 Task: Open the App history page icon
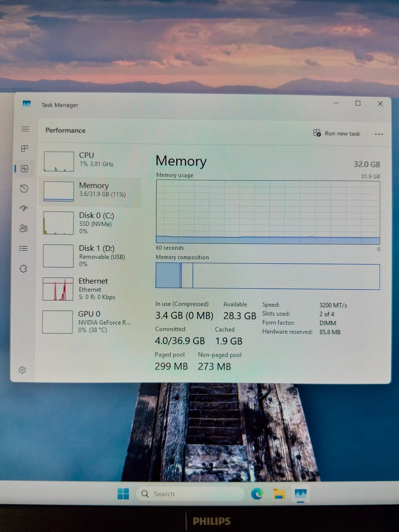(x=24, y=189)
